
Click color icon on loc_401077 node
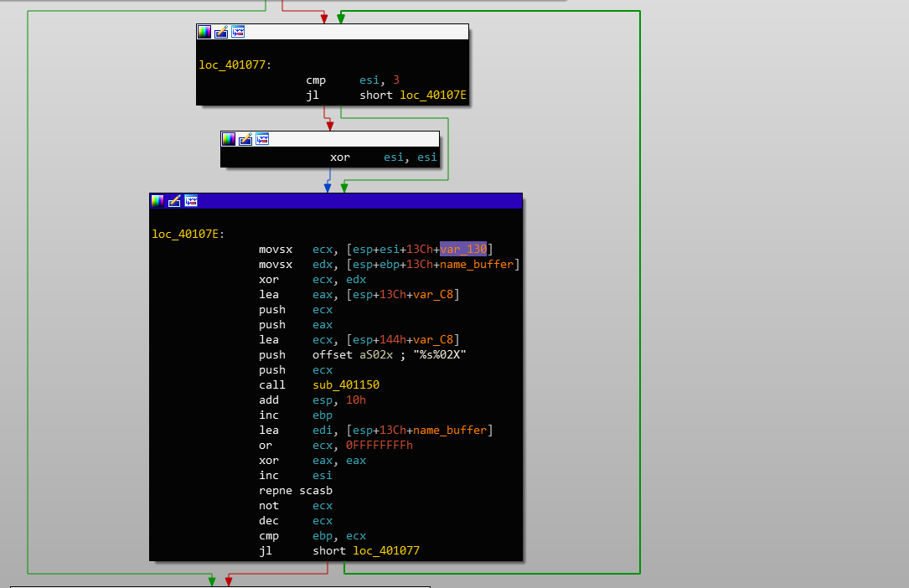[204, 32]
